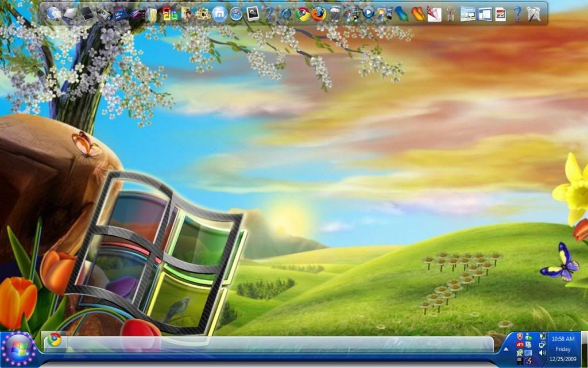The height and width of the screenshot is (368, 588).
Task: Click the last blue question mark icon
Action: click(517, 14)
